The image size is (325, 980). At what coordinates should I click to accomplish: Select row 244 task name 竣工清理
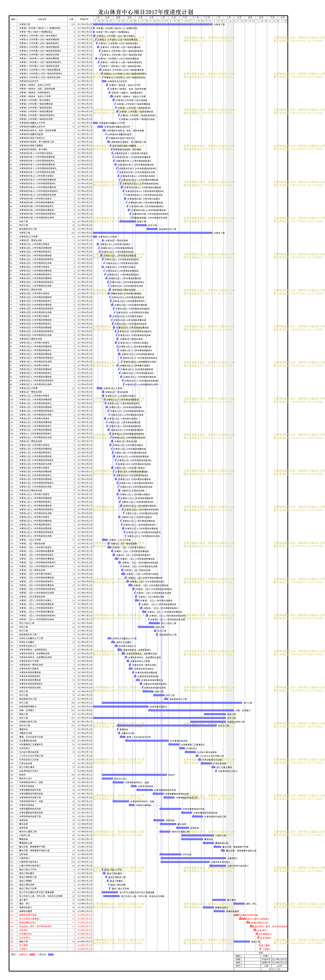click(x=24, y=945)
